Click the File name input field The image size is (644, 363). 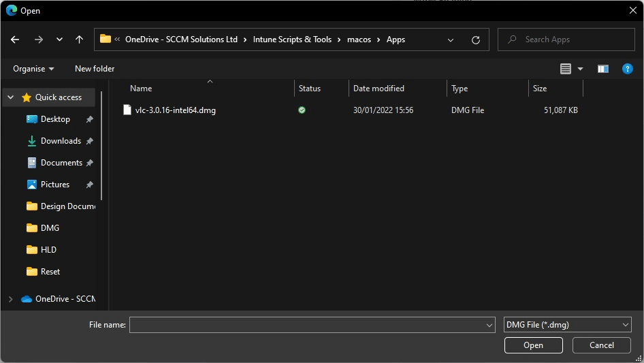[x=306, y=325]
